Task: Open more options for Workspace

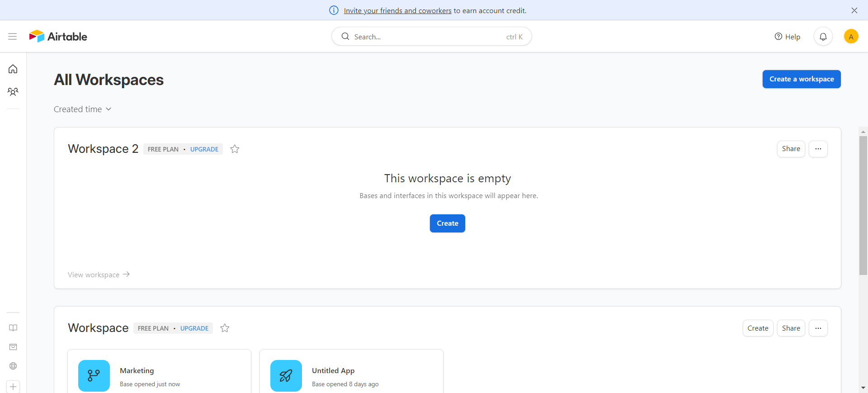Action: tap(818, 328)
